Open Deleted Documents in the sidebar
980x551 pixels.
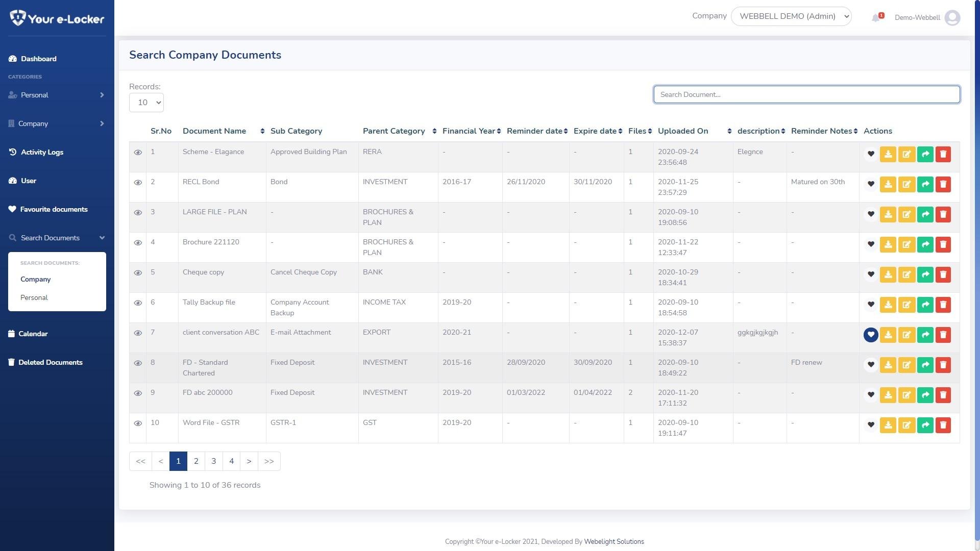[50, 363]
